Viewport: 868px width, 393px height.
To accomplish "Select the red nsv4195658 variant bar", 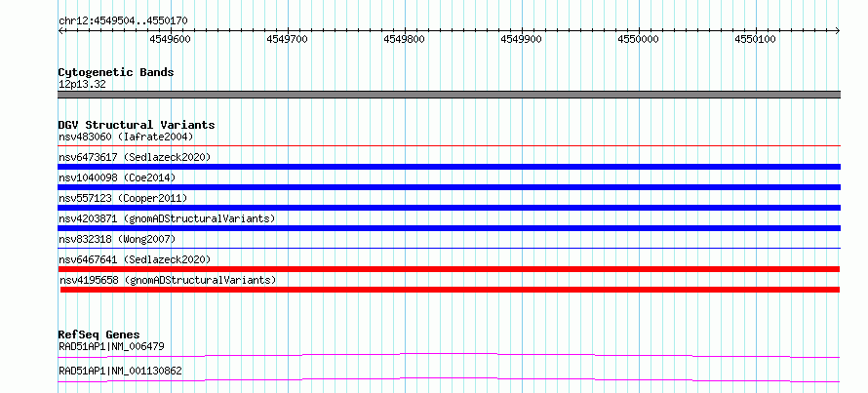I will 450,290.
